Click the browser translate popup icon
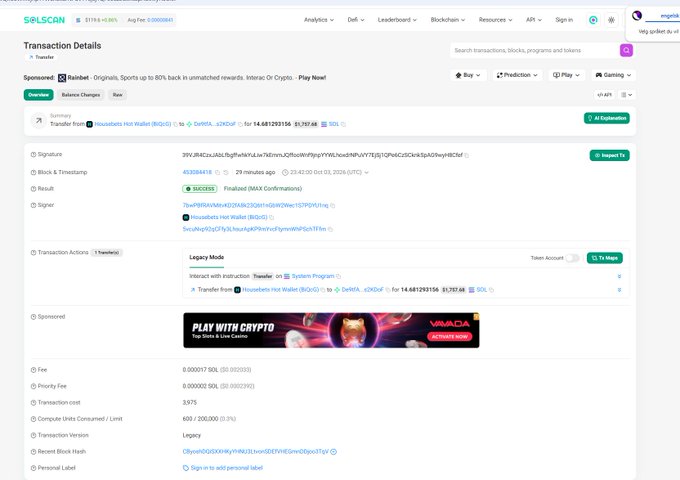 (637, 16)
